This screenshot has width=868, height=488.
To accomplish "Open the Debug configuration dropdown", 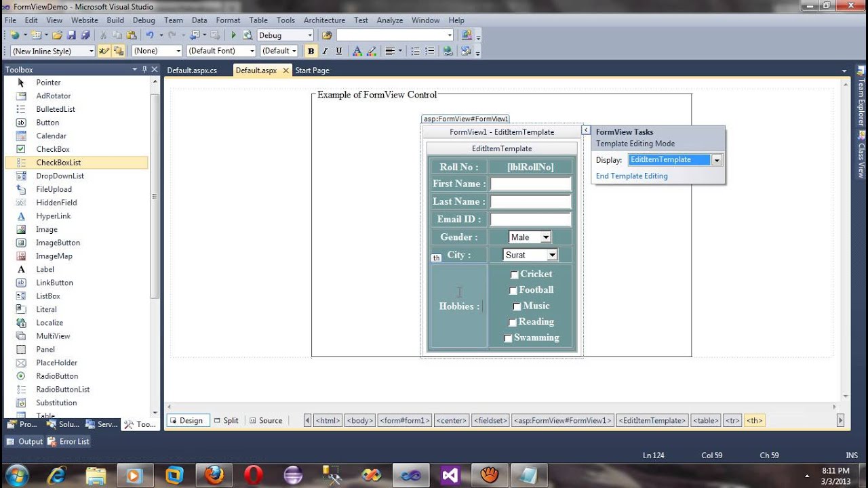I will click(x=310, y=35).
